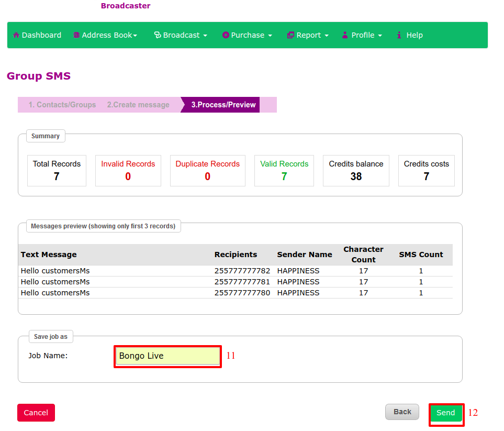Click the red Cancel button
Viewport: 504px width, 431px height.
tap(36, 413)
